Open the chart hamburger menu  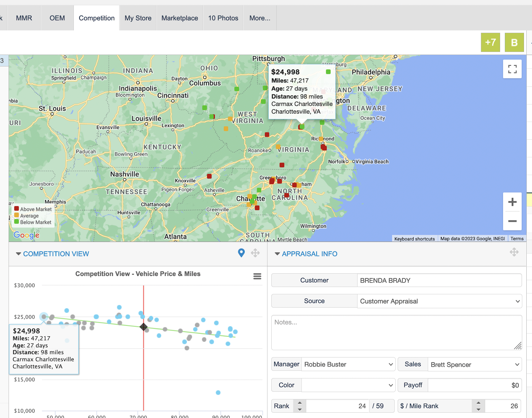click(x=257, y=276)
